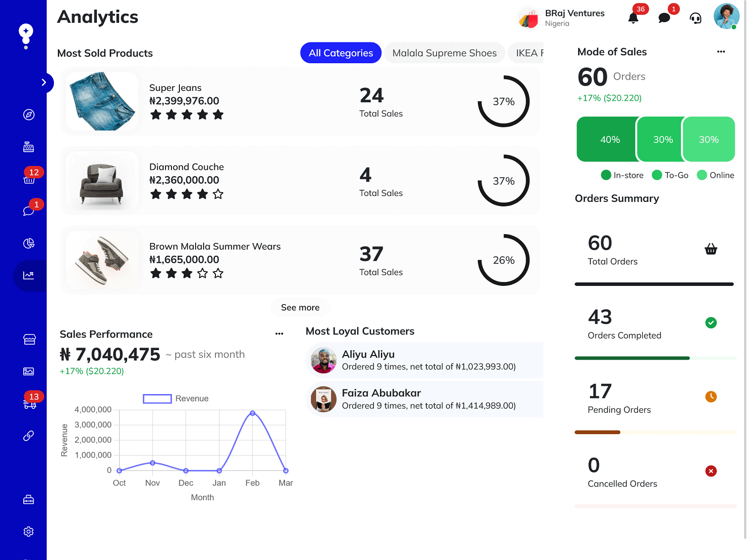This screenshot has height=560, width=748.
Task: Toggle the To-Go legend dot
Action: point(657,175)
